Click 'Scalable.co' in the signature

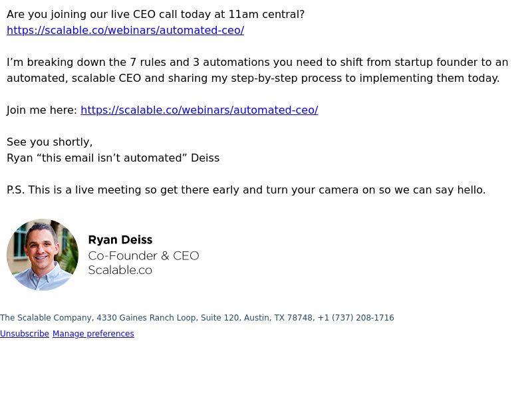tap(120, 270)
